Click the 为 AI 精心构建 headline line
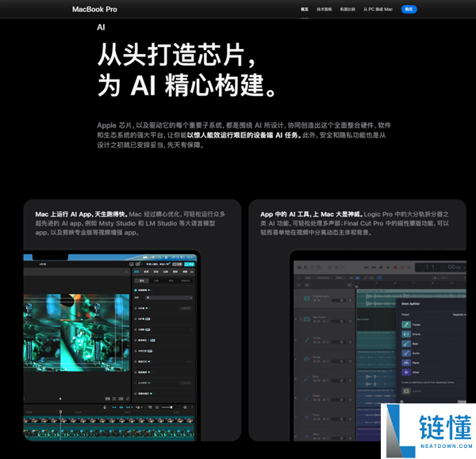Viewport: 476px width, 459px height. point(186,85)
